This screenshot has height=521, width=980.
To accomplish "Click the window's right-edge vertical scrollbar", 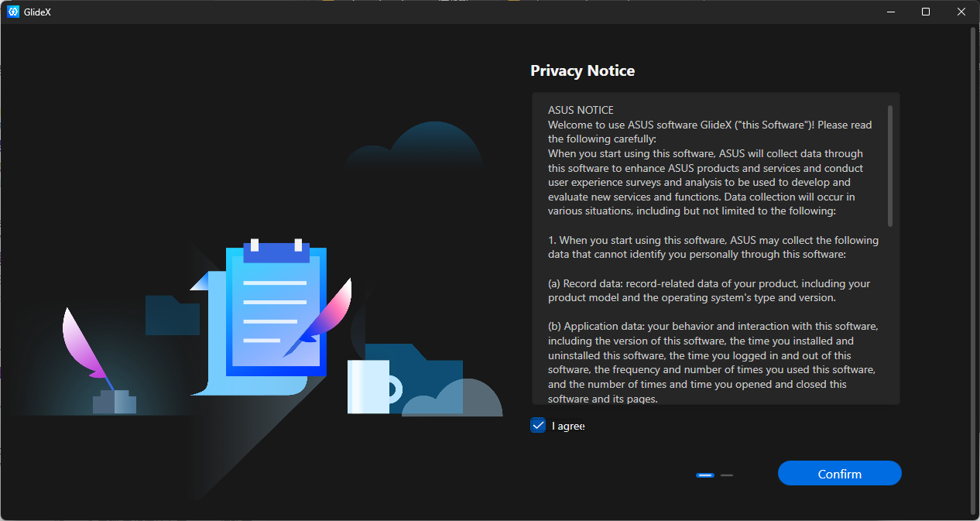I will click(x=973, y=271).
